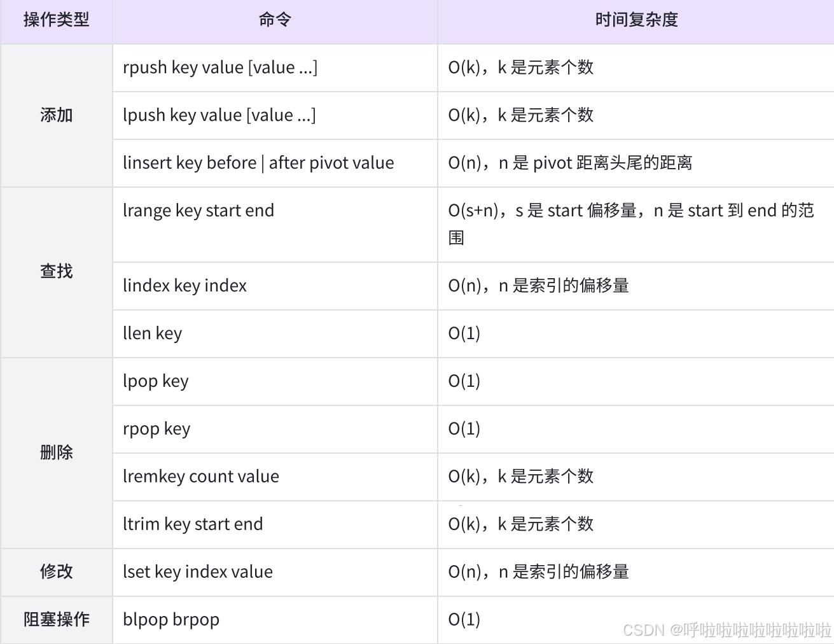This screenshot has height=644, width=834.
Task: Click the lrange key start end cell
Action: point(275,225)
